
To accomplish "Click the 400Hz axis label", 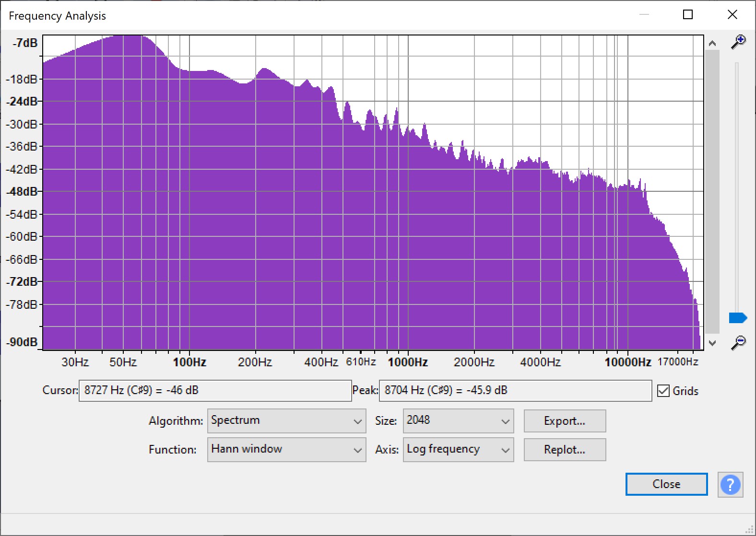I will click(x=321, y=362).
